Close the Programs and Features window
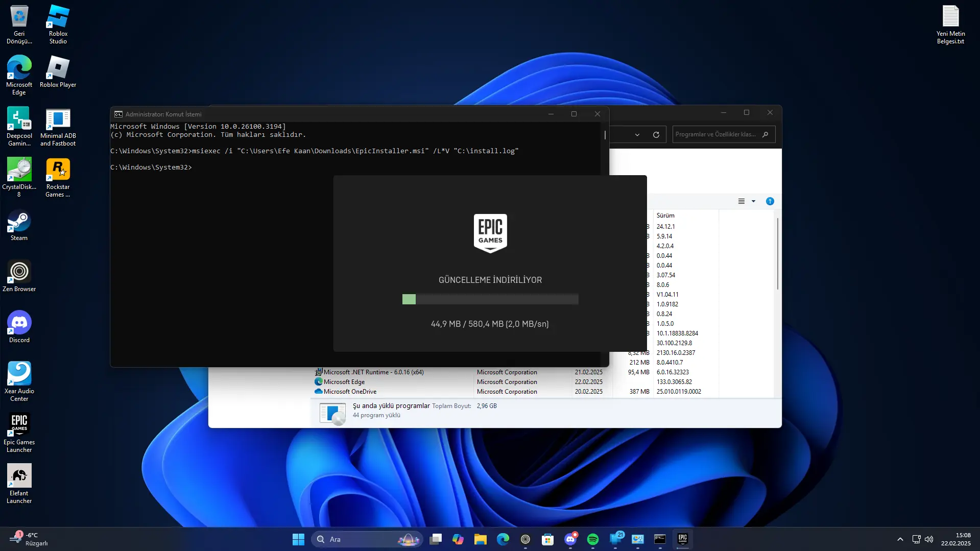Image resolution: width=980 pixels, height=551 pixels. (770, 113)
